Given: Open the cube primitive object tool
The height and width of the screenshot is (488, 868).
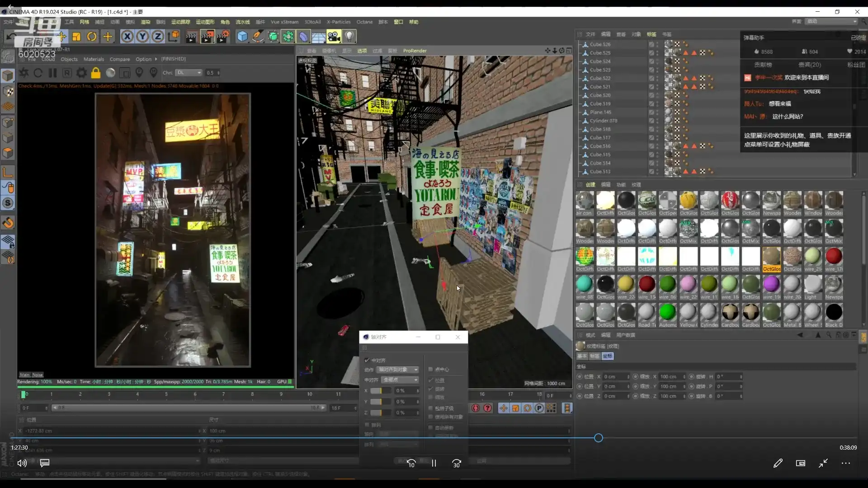Looking at the screenshot, I should tap(242, 37).
